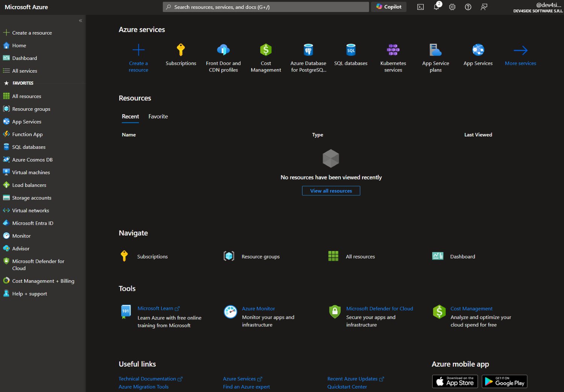The width and height of the screenshot is (564, 392).
Task: Focus the search resources input field
Action: pyautogui.click(x=266, y=7)
